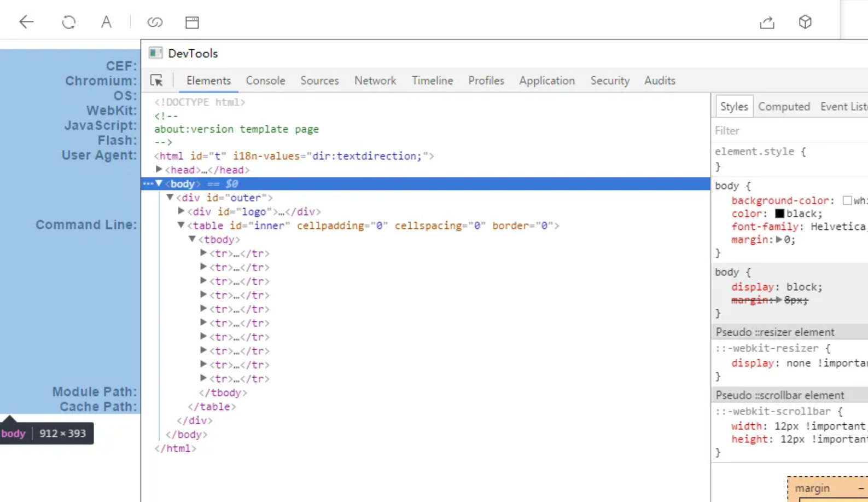868x502 pixels.
Task: Expand the last tr row node
Action: click(x=203, y=378)
